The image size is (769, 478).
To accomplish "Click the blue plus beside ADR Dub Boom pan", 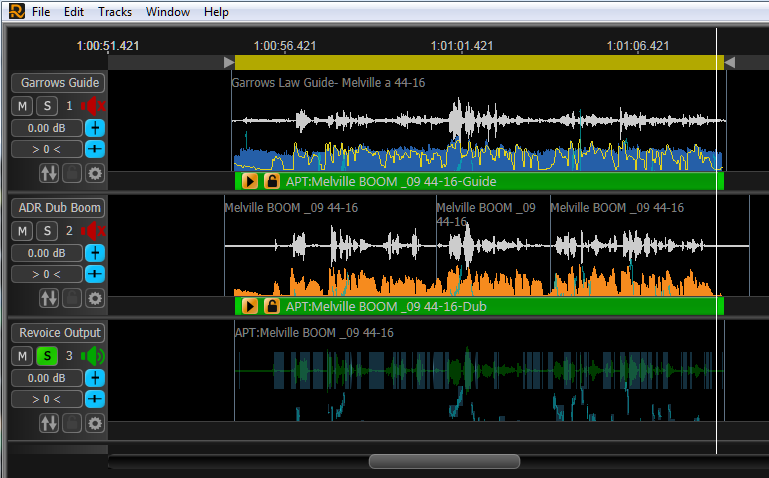I will 95,274.
